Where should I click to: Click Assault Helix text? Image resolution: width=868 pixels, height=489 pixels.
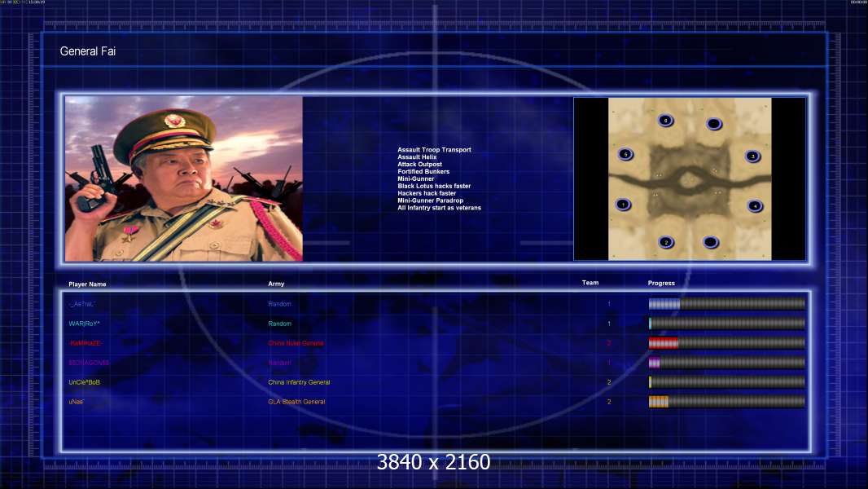(417, 156)
